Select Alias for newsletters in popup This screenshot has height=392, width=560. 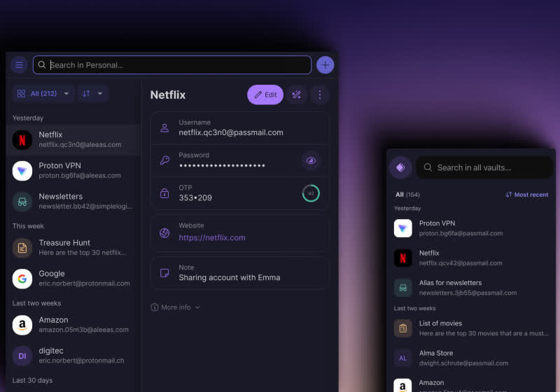coord(471,288)
